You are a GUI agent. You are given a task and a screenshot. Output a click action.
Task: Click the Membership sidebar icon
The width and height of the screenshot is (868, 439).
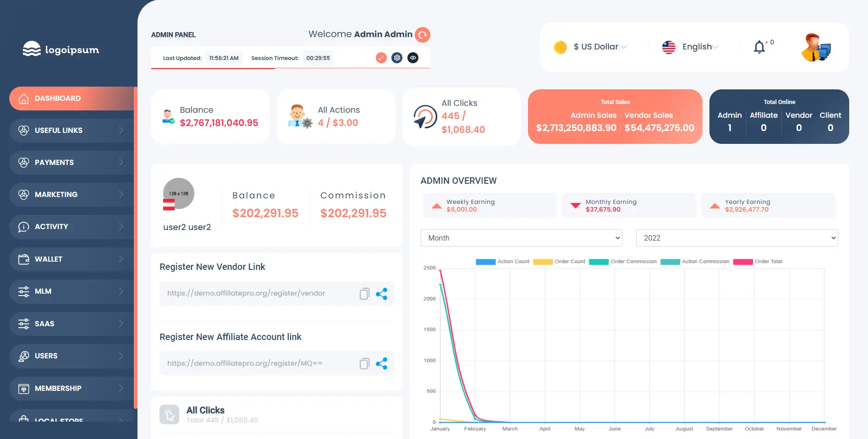[24, 389]
